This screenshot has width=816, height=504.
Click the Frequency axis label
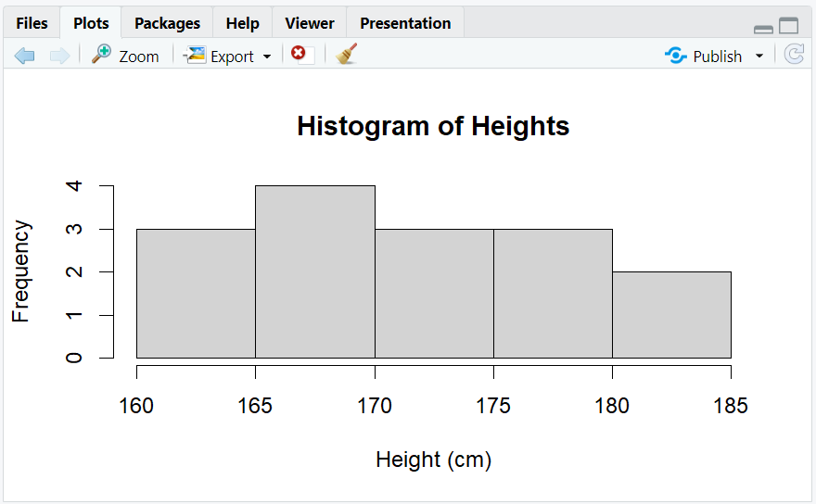20,271
